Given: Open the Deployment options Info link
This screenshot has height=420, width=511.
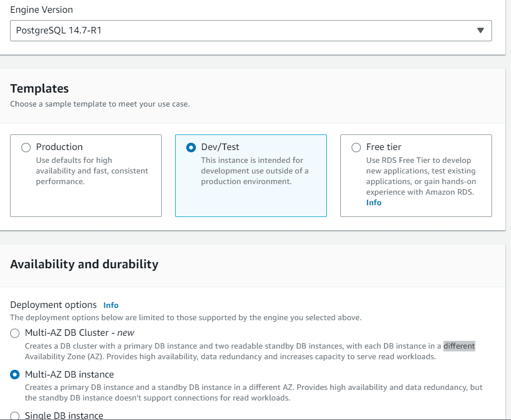Looking at the screenshot, I should pos(111,305).
